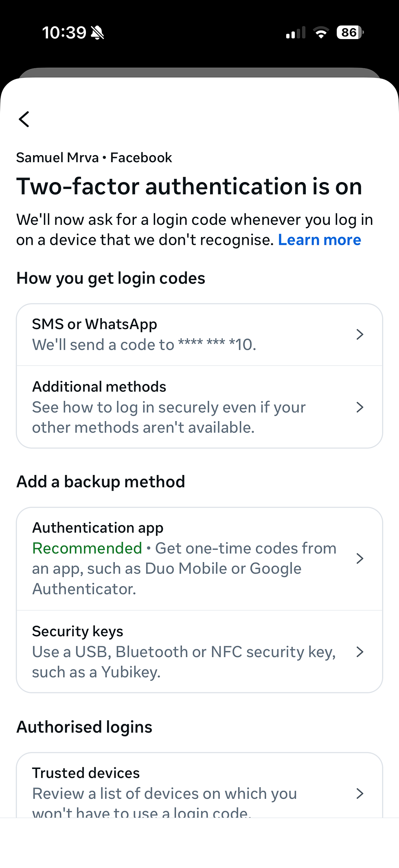Tap the Wi-Fi icon in the status bar
This screenshot has width=399, height=868.
click(321, 33)
